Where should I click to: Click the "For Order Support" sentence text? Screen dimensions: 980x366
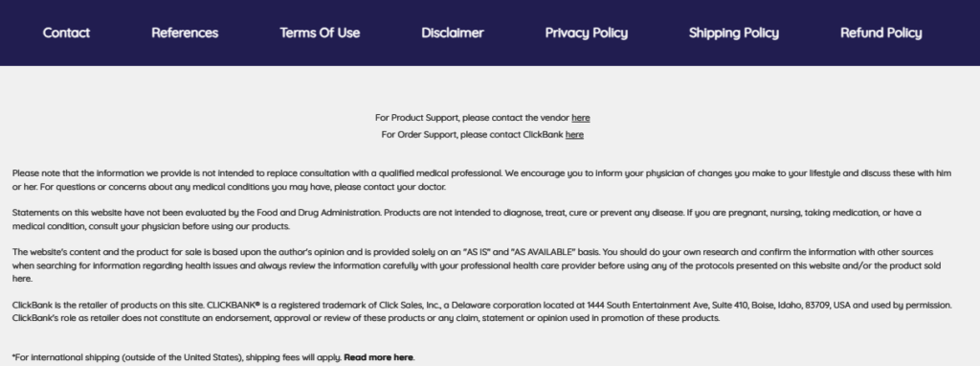[472, 134]
